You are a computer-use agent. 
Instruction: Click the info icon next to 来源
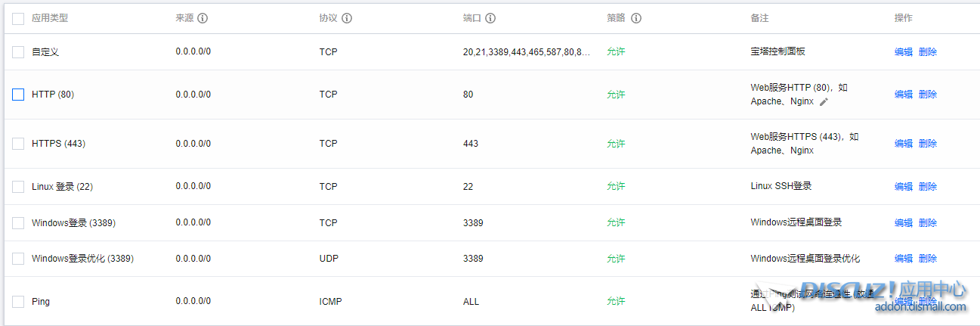[202, 18]
